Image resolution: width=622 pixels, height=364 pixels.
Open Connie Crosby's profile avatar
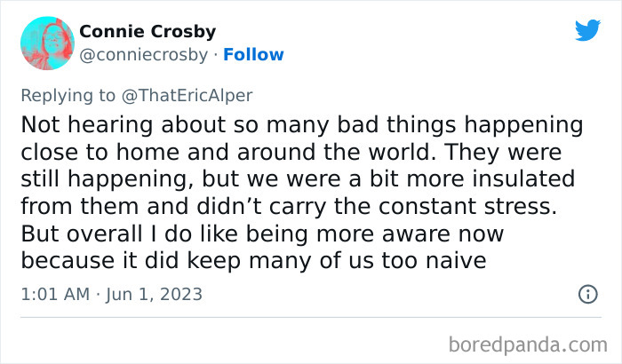46,43
